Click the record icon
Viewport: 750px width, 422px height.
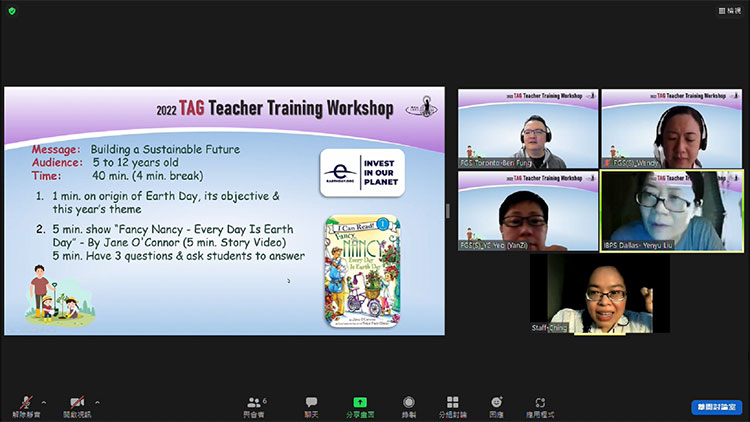coord(408,402)
